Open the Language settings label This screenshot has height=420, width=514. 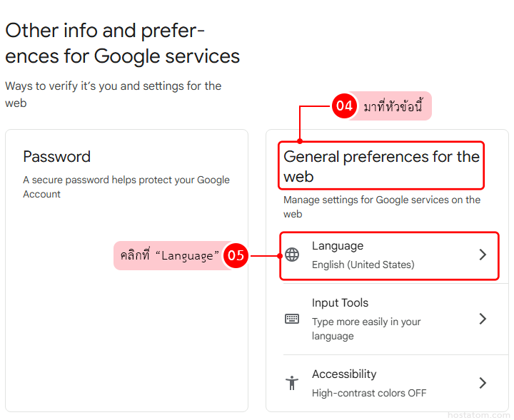point(338,246)
